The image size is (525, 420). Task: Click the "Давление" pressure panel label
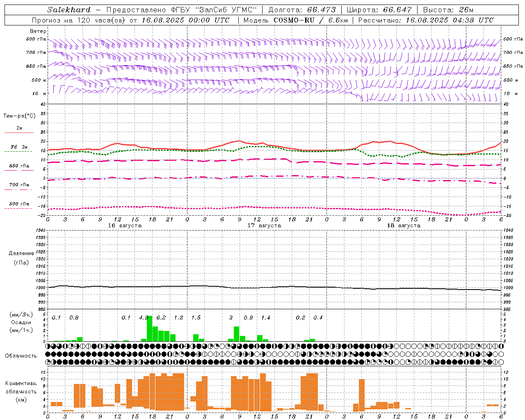[21, 253]
